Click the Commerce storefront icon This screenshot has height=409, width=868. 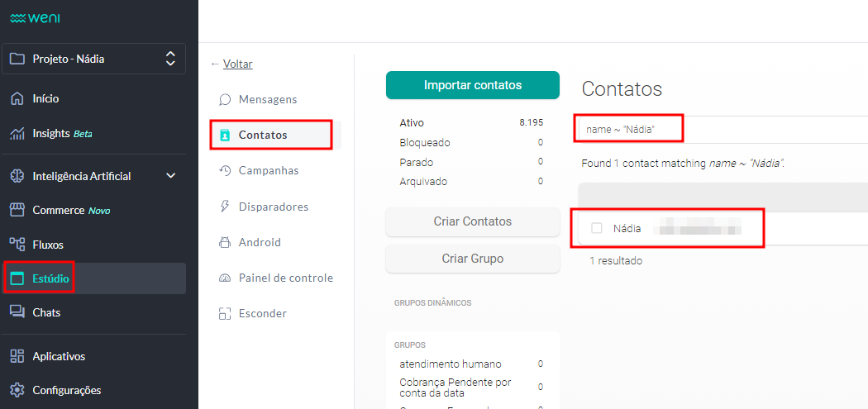tap(17, 210)
